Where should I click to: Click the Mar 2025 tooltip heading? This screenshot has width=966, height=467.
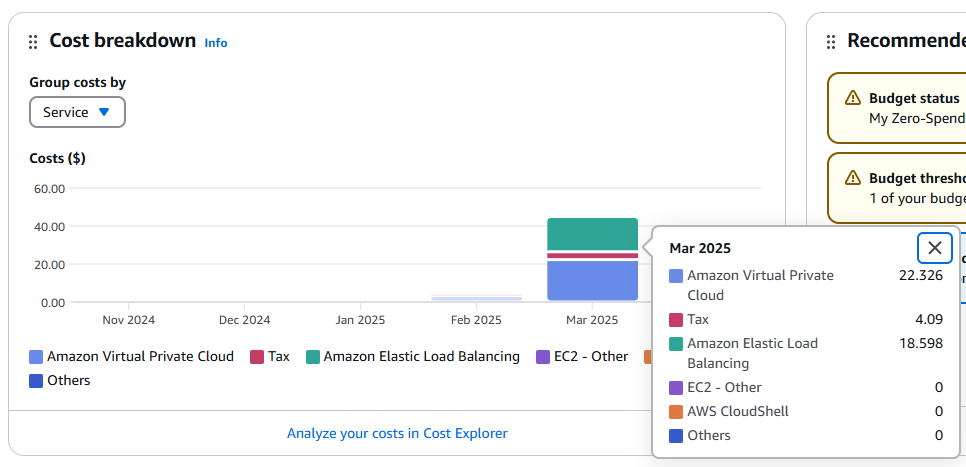pyautogui.click(x=700, y=248)
